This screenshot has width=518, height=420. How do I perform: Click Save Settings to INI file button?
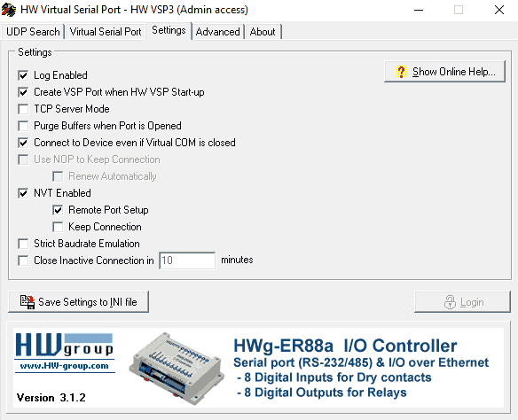click(x=78, y=301)
